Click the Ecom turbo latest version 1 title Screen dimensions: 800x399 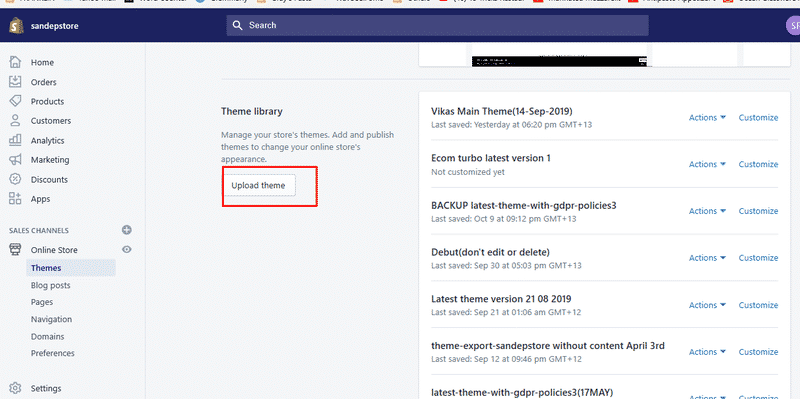491,158
